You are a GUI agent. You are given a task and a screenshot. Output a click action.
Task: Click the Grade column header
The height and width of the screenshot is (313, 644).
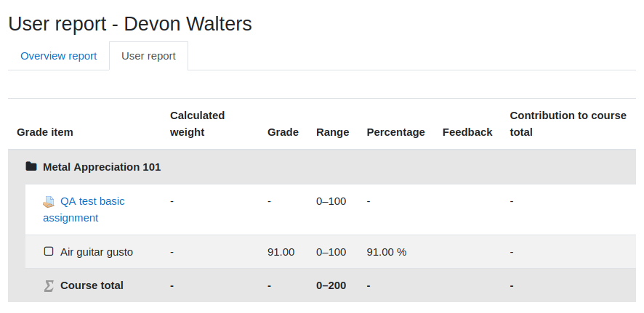click(283, 132)
